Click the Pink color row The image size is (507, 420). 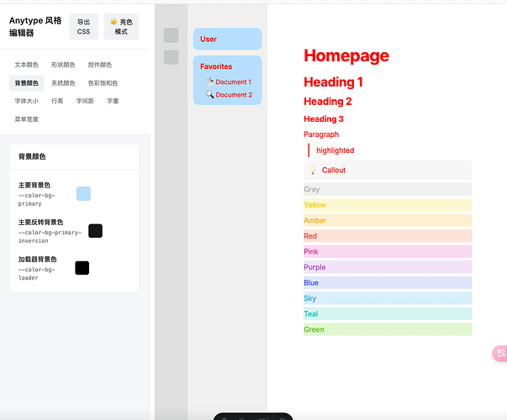click(388, 251)
